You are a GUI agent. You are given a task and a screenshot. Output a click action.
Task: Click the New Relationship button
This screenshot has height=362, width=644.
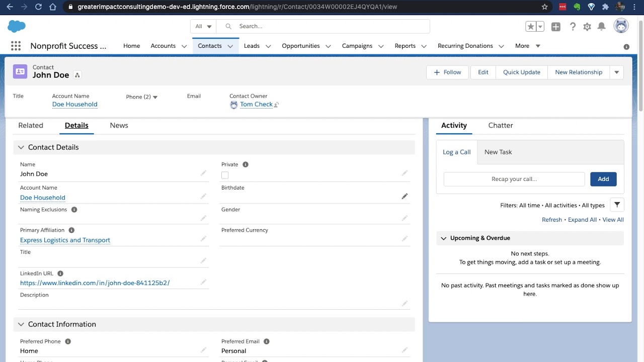point(579,72)
